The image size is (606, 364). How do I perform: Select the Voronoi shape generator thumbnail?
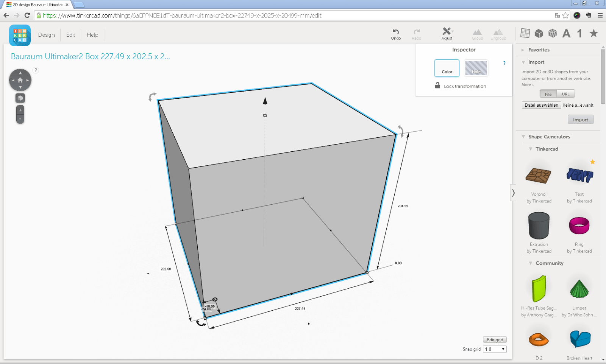(x=539, y=176)
